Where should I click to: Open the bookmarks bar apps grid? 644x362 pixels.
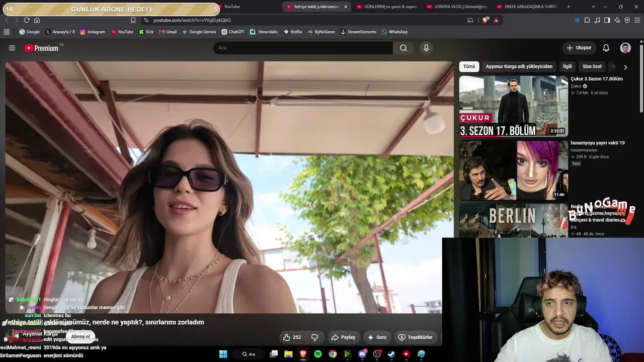tap(7, 32)
